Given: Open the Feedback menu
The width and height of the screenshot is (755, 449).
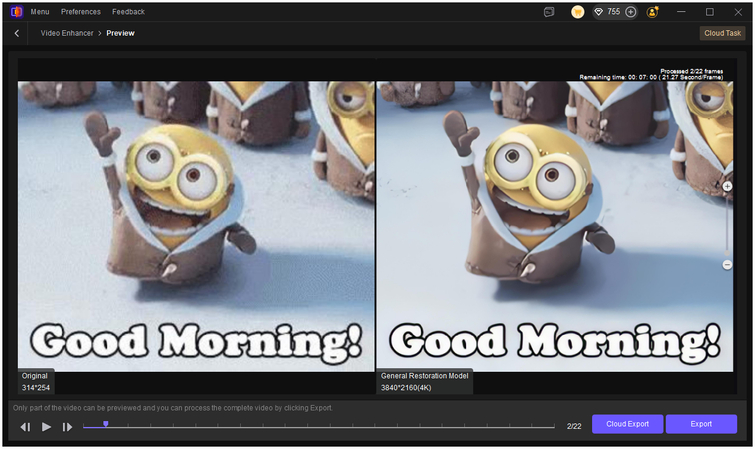Looking at the screenshot, I should (128, 12).
